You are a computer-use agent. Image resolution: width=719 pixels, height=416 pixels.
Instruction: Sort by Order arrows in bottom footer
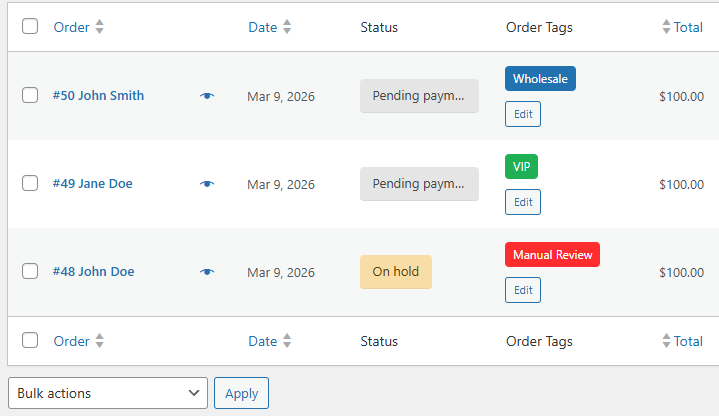pyautogui.click(x=100, y=341)
